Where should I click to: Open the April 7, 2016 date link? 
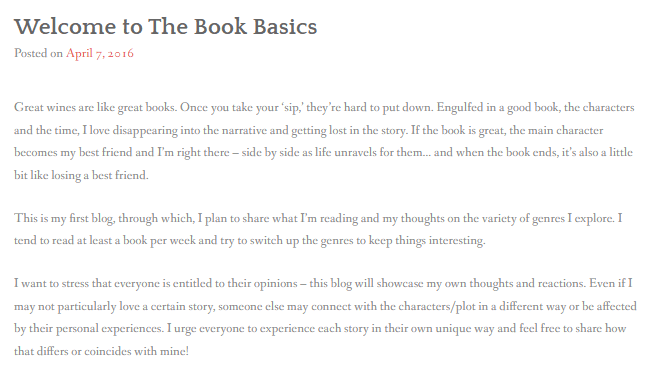click(x=100, y=54)
